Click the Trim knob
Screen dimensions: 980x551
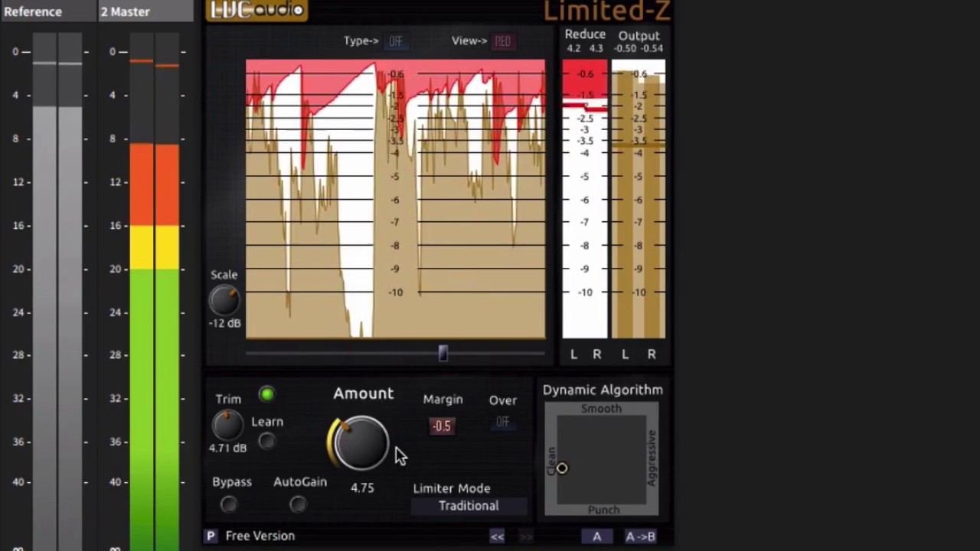(227, 425)
